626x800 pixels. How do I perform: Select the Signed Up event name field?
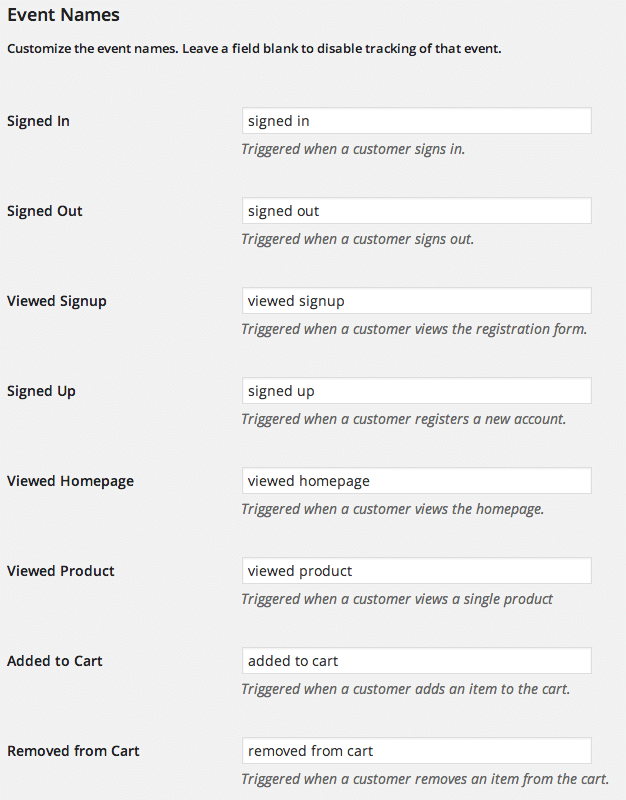tap(416, 391)
